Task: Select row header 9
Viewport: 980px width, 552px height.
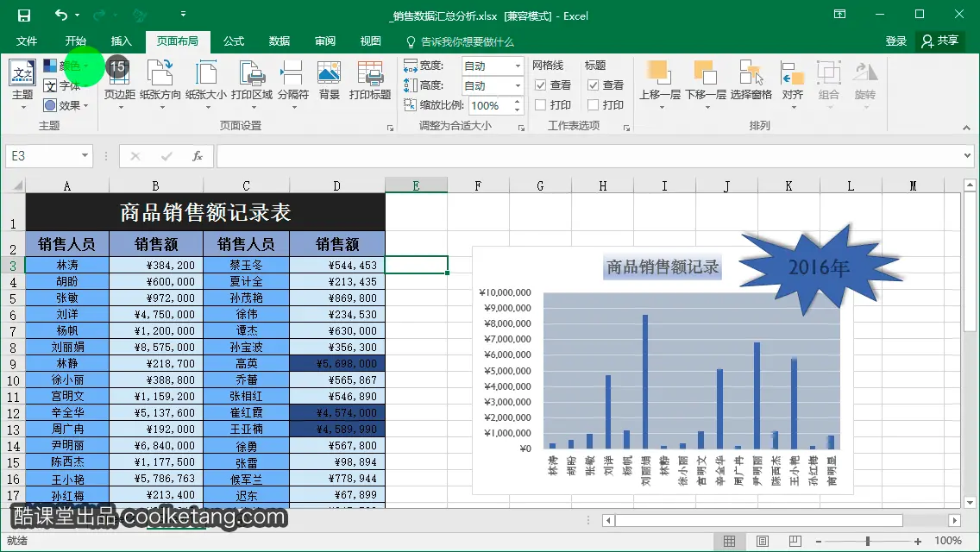Action: click(12, 364)
